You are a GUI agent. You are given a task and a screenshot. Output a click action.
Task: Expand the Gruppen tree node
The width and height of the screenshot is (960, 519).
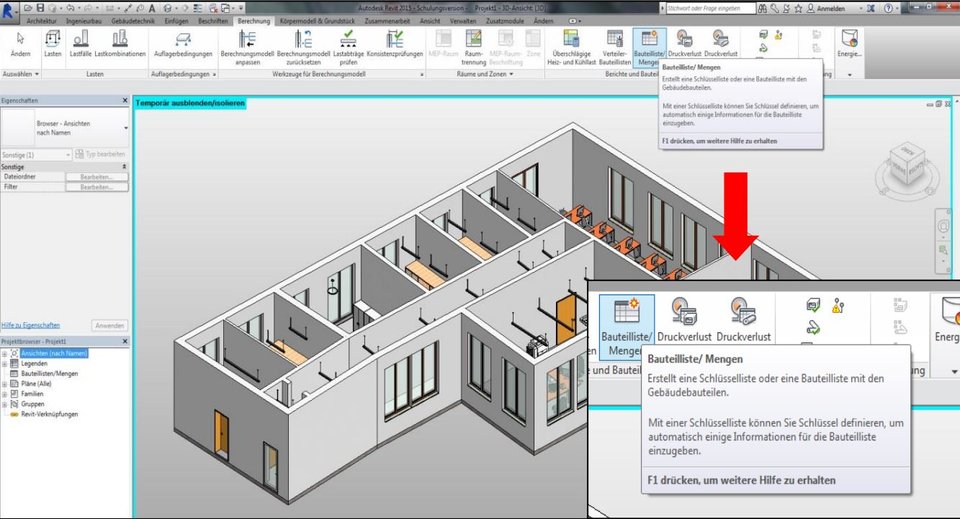coord(4,404)
